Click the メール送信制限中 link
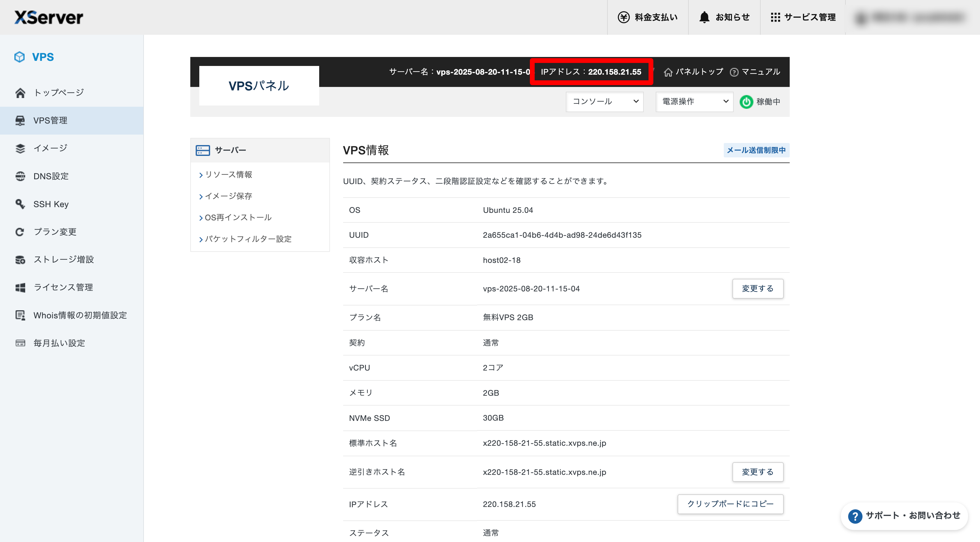Viewport: 980px width, 542px height. (756, 150)
